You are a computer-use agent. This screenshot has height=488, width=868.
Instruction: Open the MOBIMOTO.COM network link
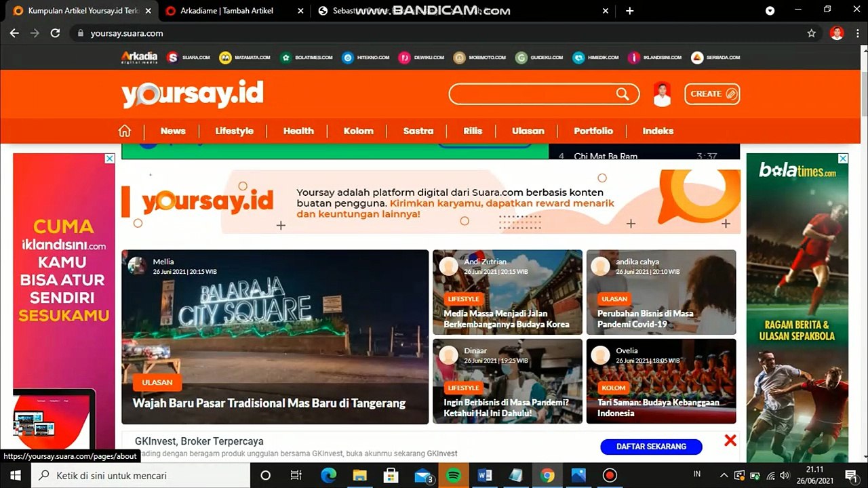point(479,58)
